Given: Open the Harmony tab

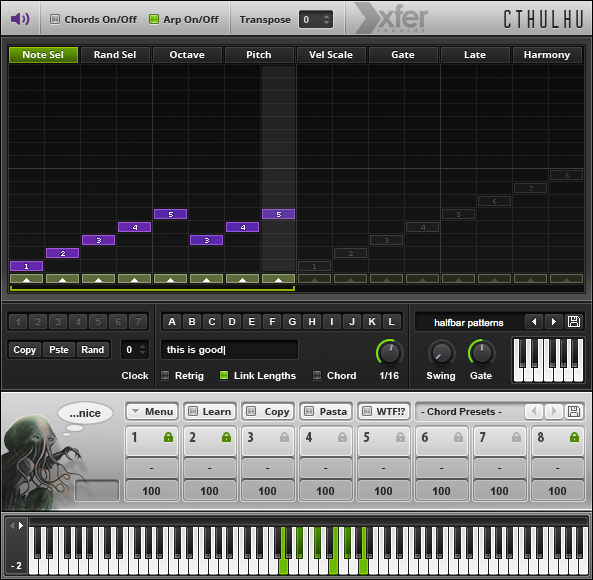Looking at the screenshot, I should tap(547, 54).
